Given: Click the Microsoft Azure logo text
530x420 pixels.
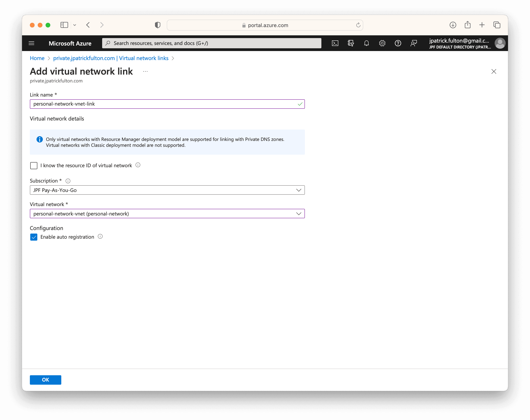Looking at the screenshot, I should point(70,43).
